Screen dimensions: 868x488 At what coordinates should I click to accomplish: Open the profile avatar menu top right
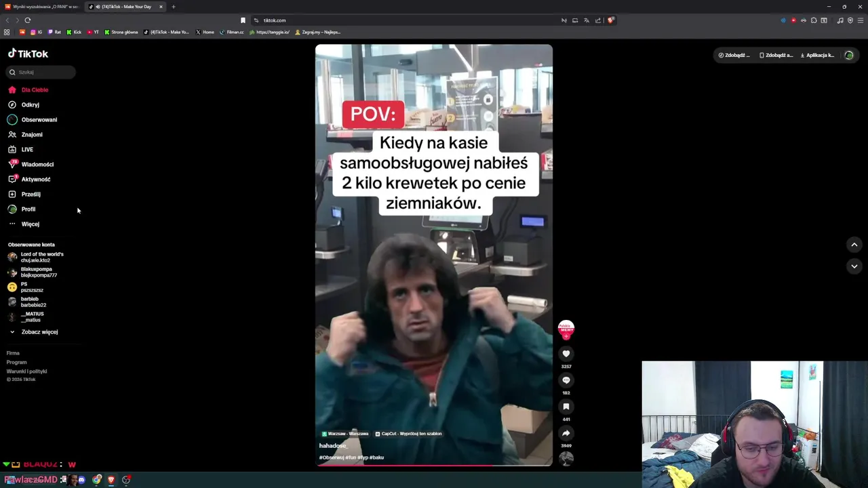(x=849, y=55)
